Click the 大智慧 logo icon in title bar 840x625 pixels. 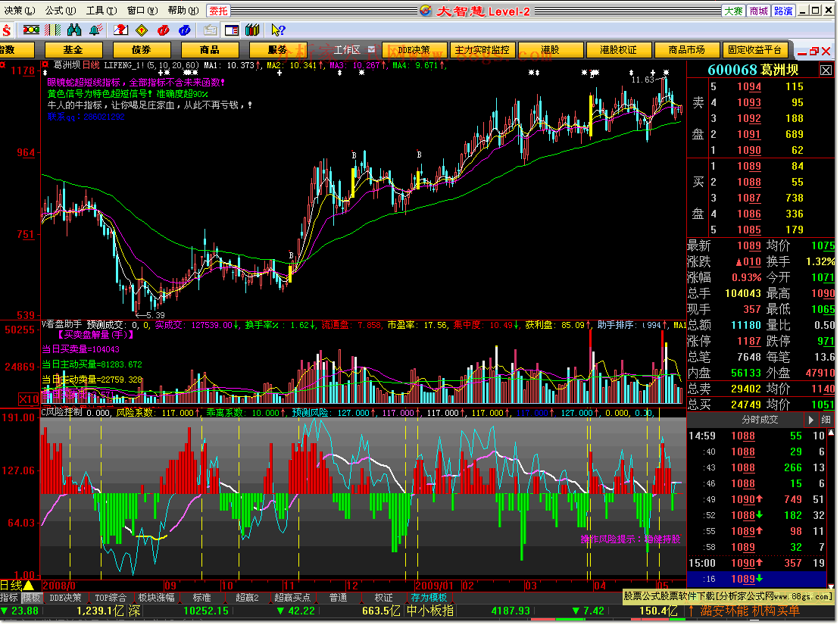pos(426,10)
